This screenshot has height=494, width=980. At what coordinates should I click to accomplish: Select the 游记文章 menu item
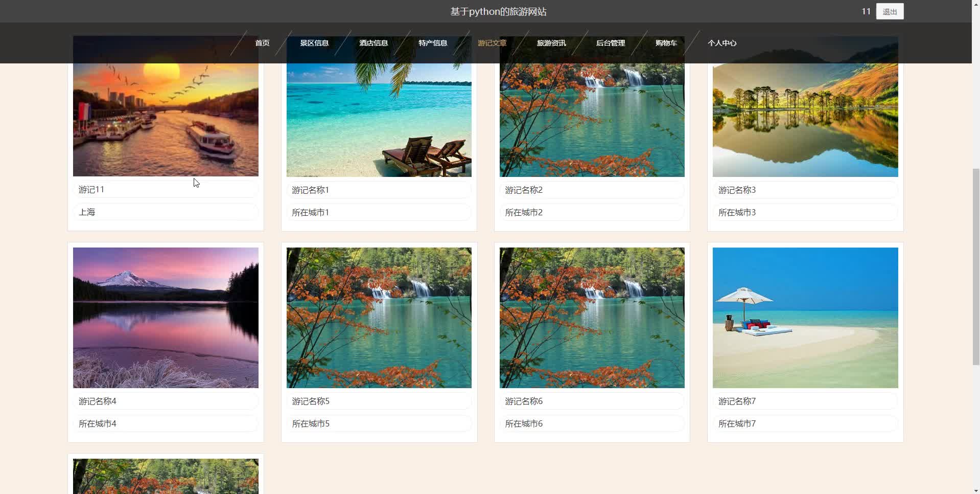tap(492, 43)
